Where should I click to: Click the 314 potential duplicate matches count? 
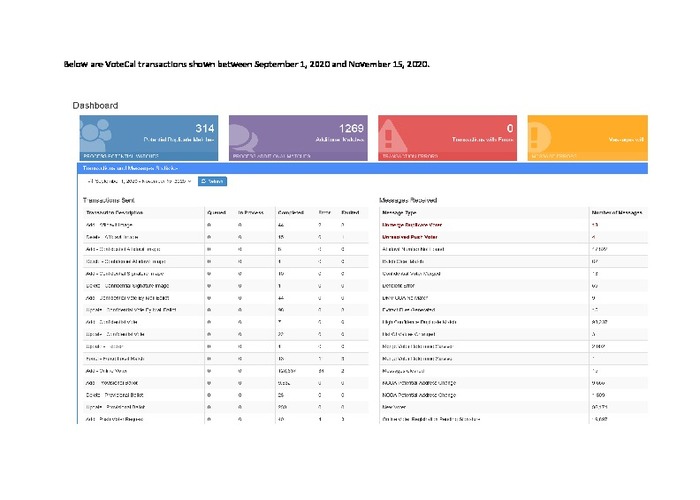tap(204, 129)
